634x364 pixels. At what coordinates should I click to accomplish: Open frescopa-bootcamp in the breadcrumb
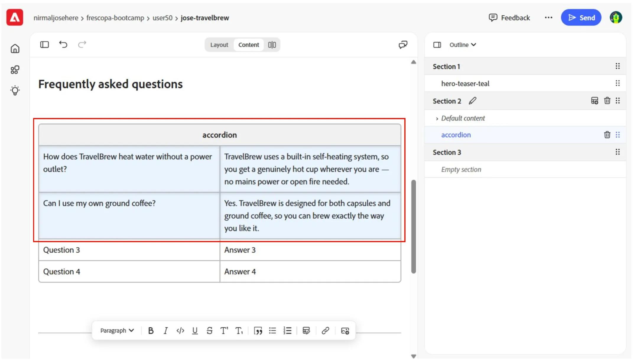115,18
